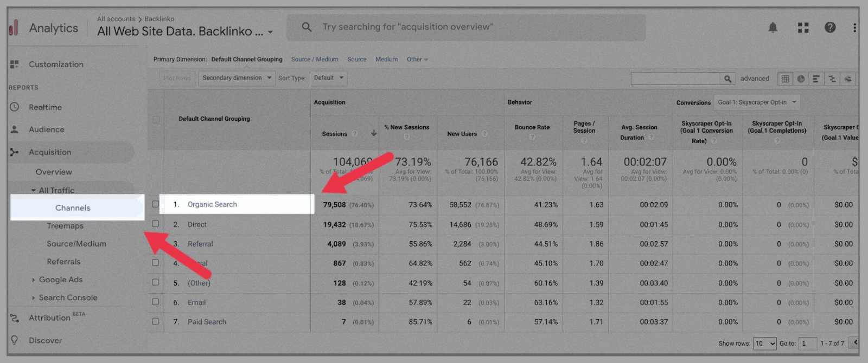The height and width of the screenshot is (363, 868).
Task: Switch to comparison view icon
Action: coord(832,79)
